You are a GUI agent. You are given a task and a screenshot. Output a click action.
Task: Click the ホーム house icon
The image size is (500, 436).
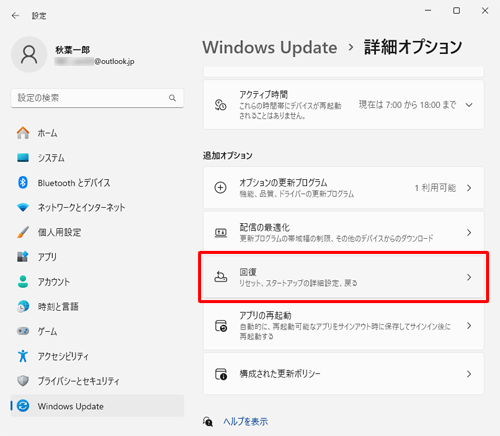click(x=23, y=133)
